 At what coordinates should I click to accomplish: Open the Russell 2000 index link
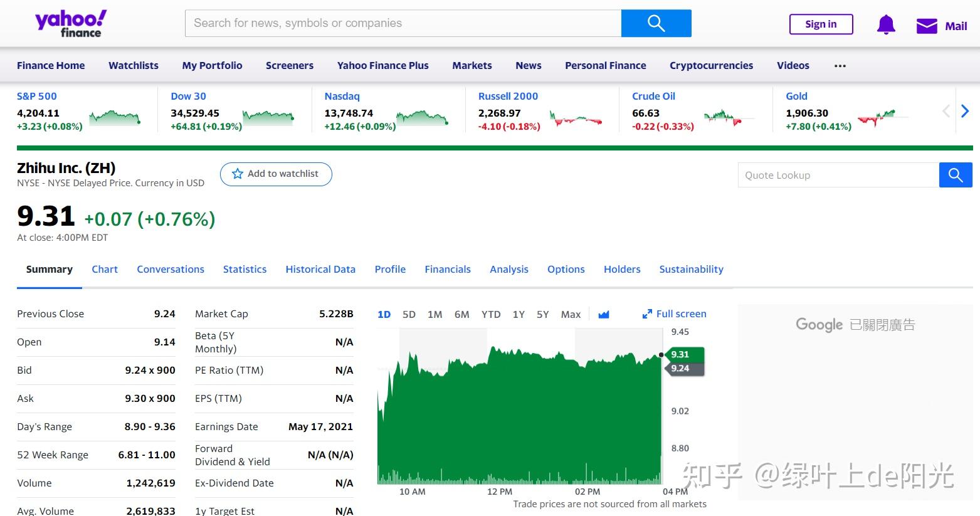click(x=508, y=96)
